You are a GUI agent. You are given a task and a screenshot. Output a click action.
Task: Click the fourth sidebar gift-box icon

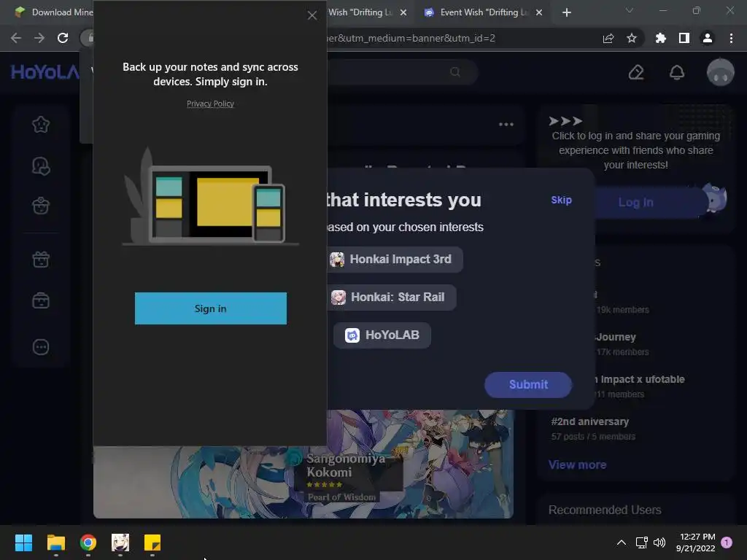[41, 260]
